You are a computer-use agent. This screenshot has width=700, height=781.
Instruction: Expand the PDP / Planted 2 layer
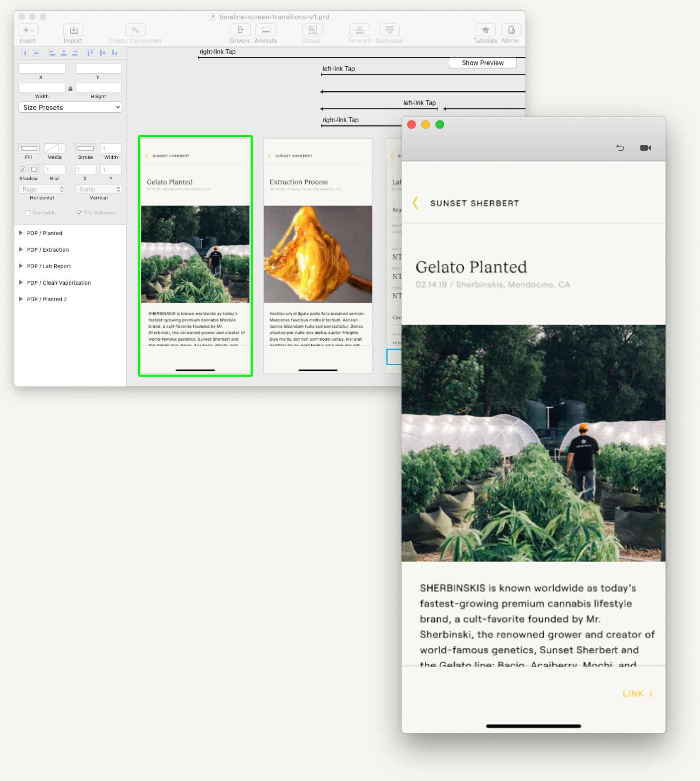[21, 299]
